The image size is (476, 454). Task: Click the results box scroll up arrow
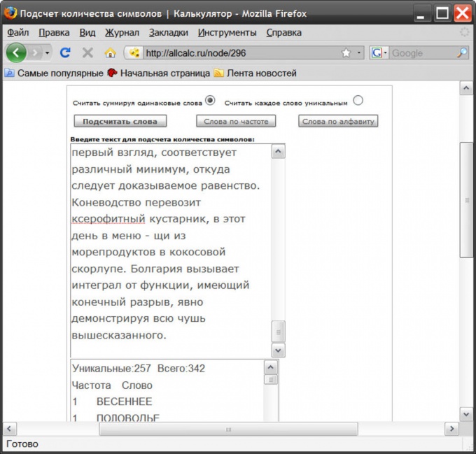tap(271, 367)
